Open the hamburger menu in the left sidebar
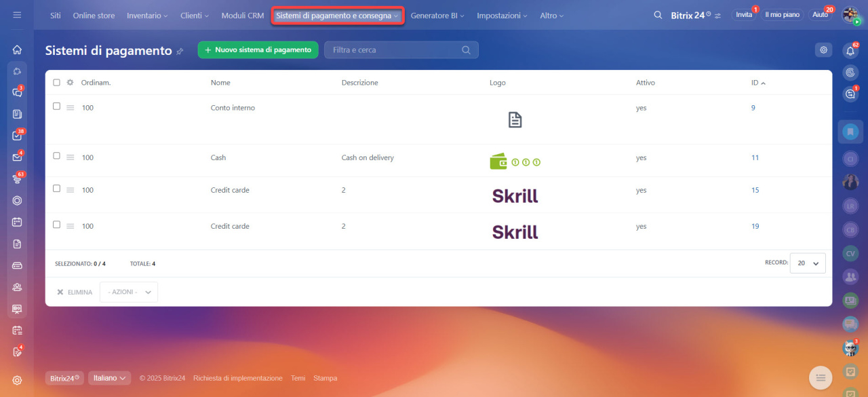 [17, 15]
